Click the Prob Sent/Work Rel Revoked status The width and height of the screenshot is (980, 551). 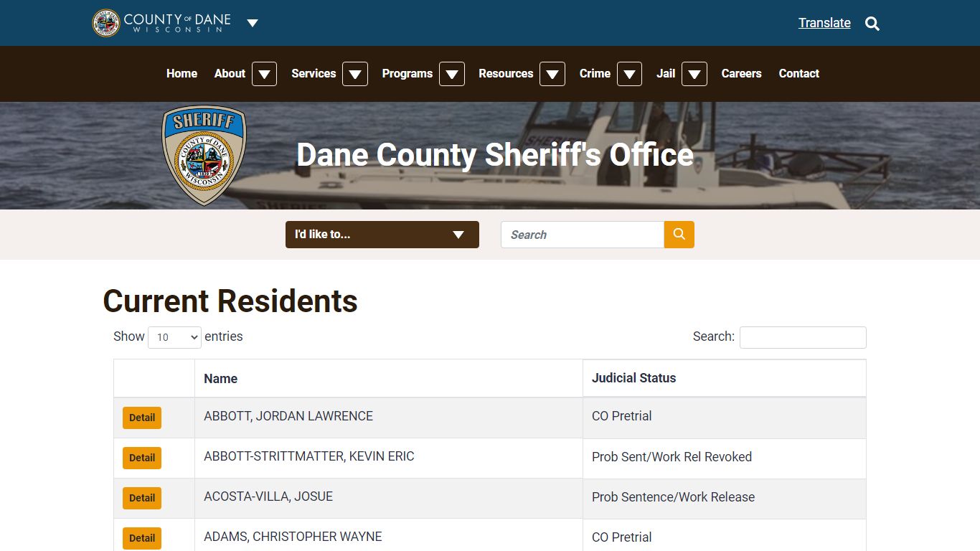pos(672,457)
